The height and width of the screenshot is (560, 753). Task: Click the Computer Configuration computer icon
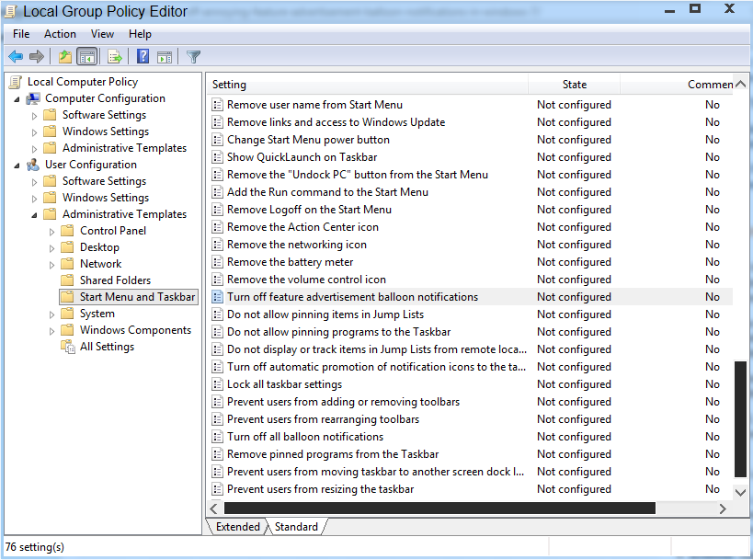(33, 99)
